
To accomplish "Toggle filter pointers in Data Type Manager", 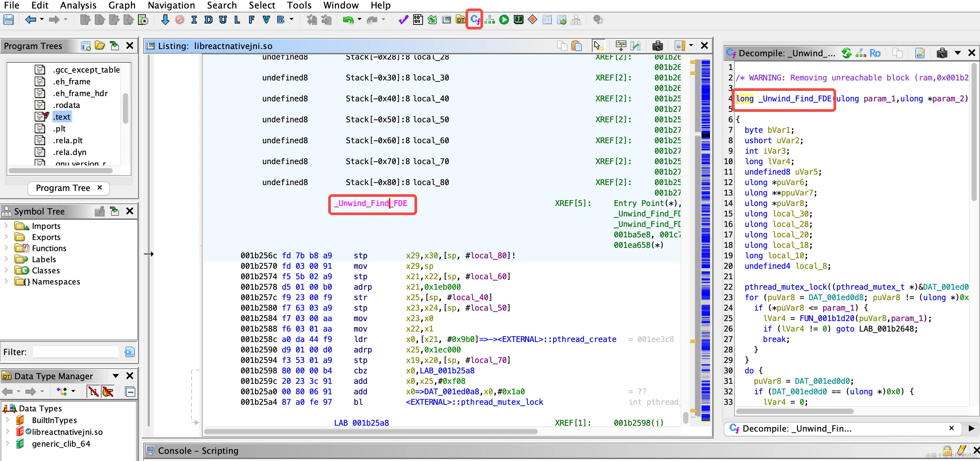I will click(108, 391).
